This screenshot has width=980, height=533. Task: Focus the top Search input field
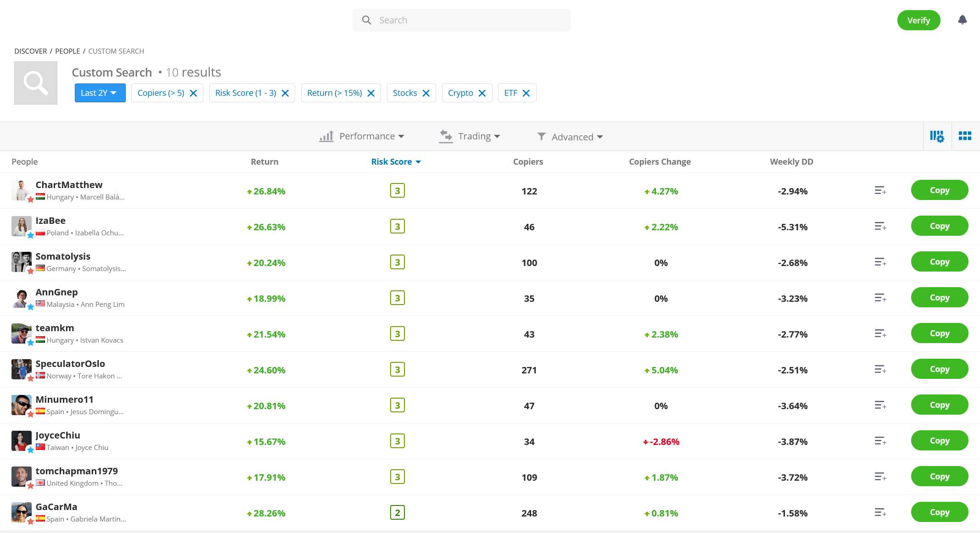pos(461,20)
